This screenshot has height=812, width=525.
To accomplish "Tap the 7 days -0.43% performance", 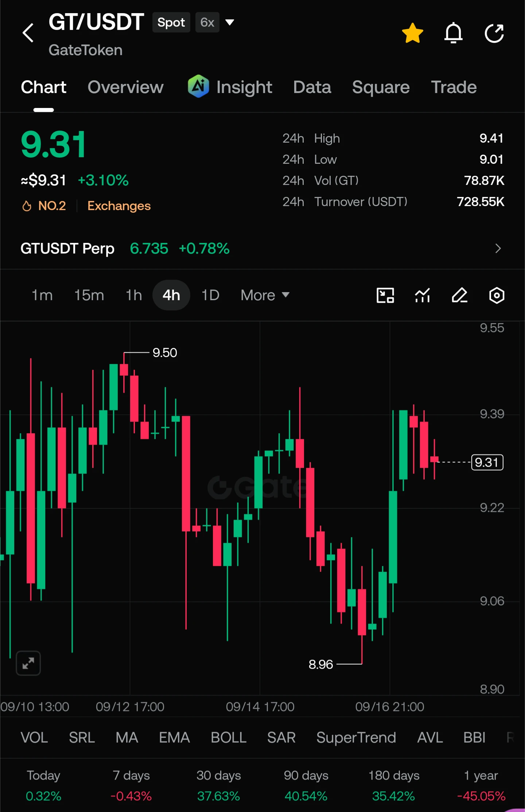I will (131, 785).
